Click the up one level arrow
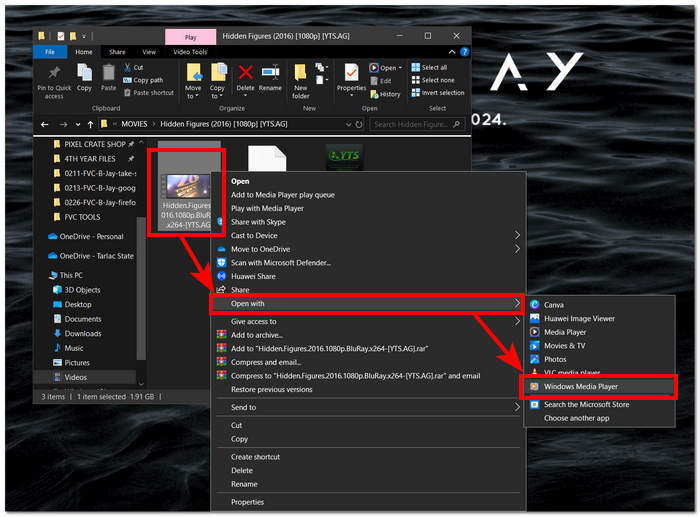The width and height of the screenshot is (700, 517). tap(91, 125)
